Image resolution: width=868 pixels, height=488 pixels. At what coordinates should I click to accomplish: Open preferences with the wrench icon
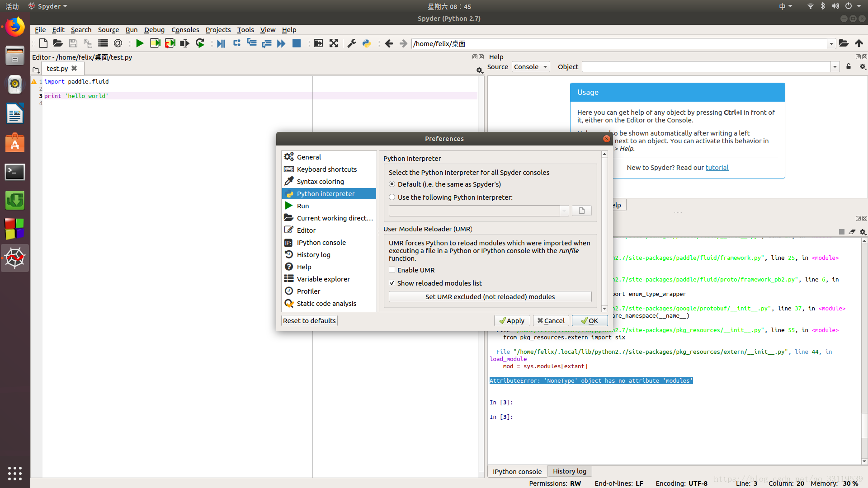[x=352, y=43]
